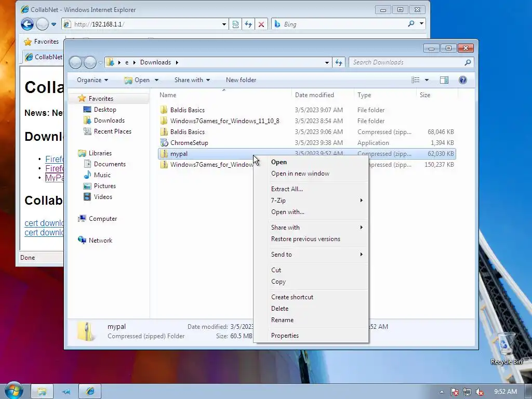Select the Recycle Bin desktop icon
Image resolution: width=532 pixels, height=399 pixels.
click(506, 349)
